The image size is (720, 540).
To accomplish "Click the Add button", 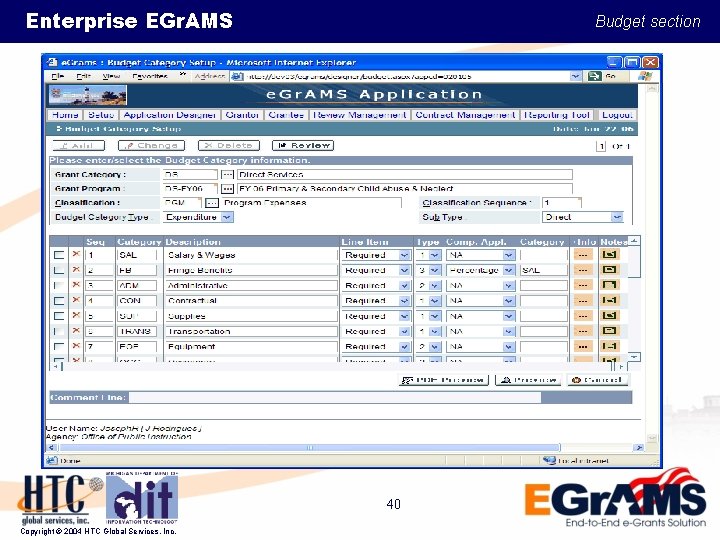I will pyautogui.click(x=79, y=146).
